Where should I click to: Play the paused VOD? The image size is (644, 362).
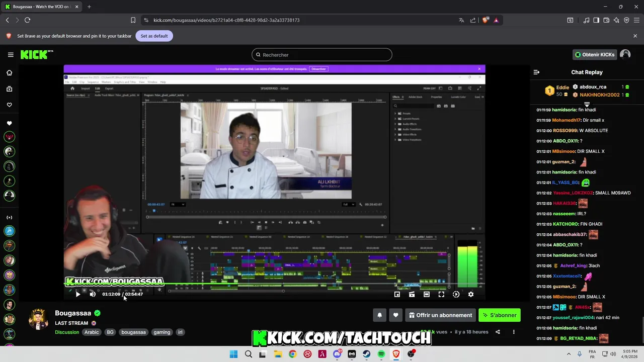[77, 294]
